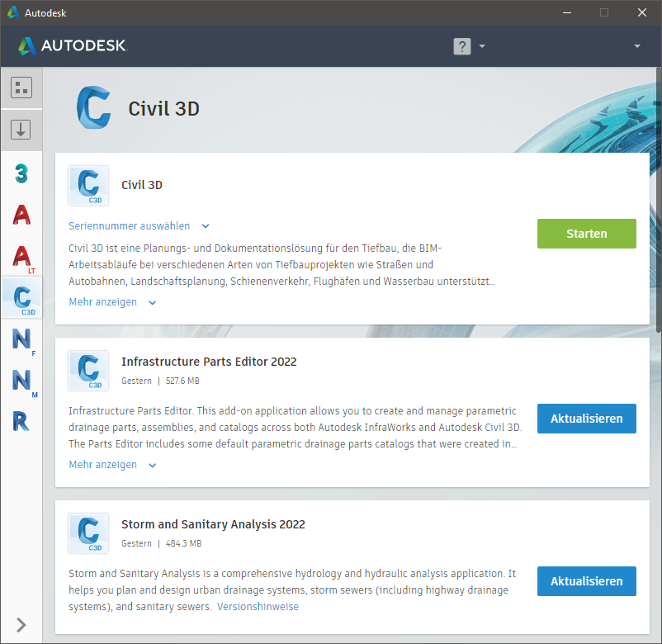662x644 pixels.
Task: Select the AutoCAD LT sidebar icon
Action: tap(21, 257)
